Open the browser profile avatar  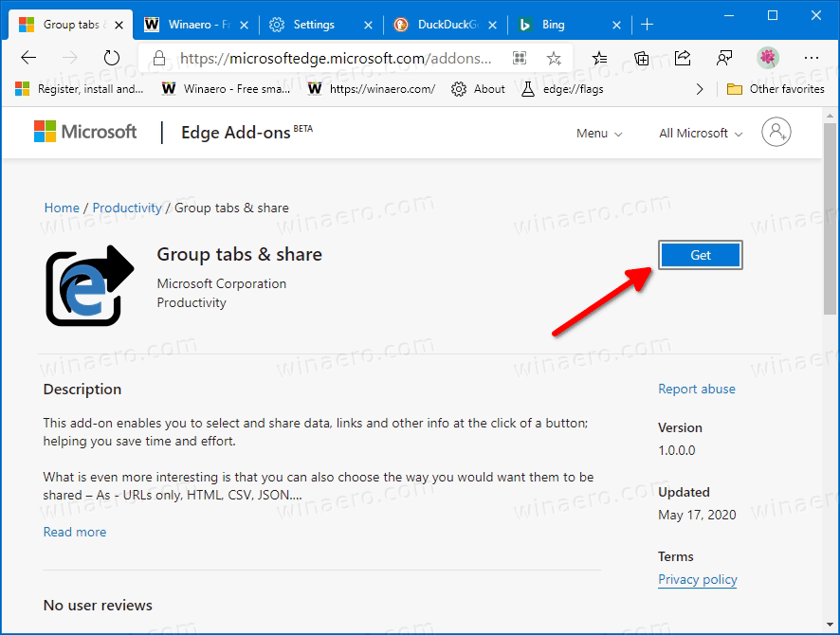tap(768, 57)
